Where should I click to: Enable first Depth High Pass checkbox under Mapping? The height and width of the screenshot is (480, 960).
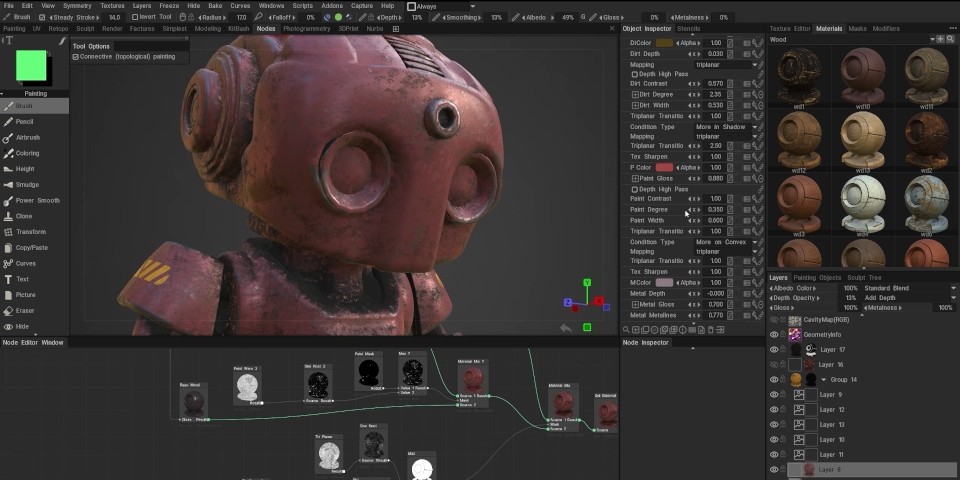pos(634,74)
